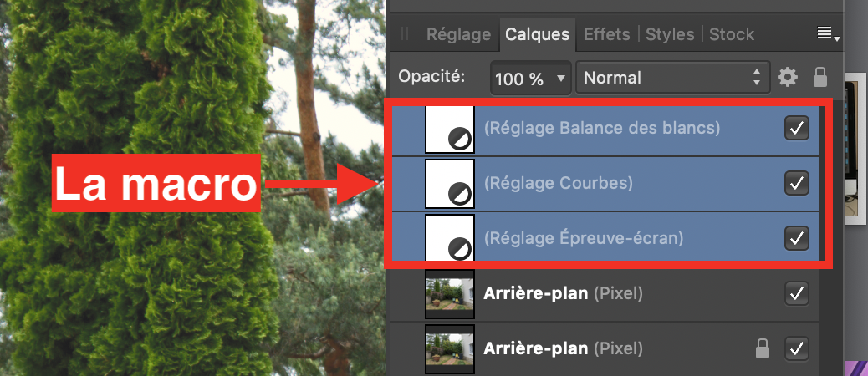Screen dimensions: 868x376
Task: Switch to the Styles tab
Action: point(670,34)
